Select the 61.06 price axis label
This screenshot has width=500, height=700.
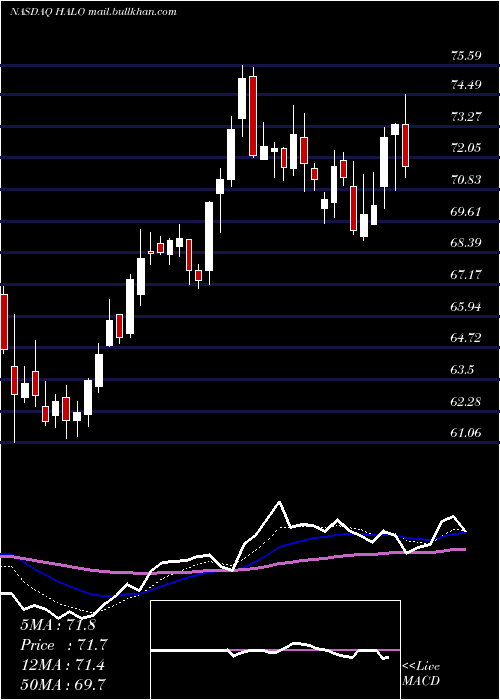pos(466,432)
